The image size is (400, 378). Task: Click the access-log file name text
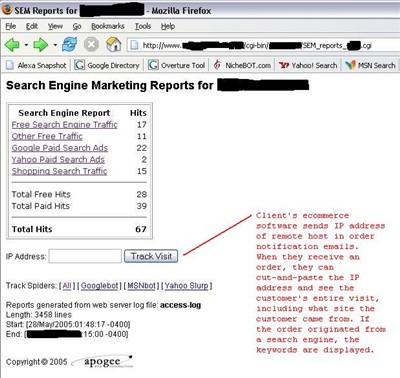coord(180,305)
